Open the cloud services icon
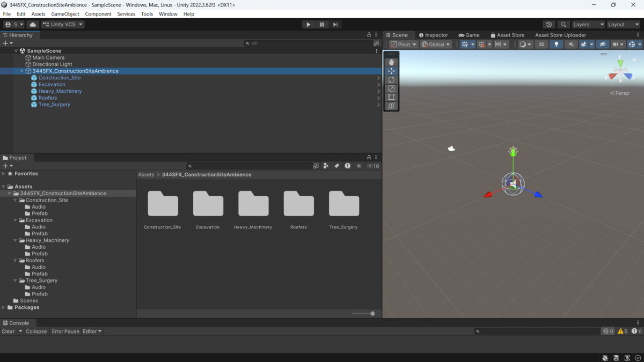The width and height of the screenshot is (644, 362). tap(33, 24)
